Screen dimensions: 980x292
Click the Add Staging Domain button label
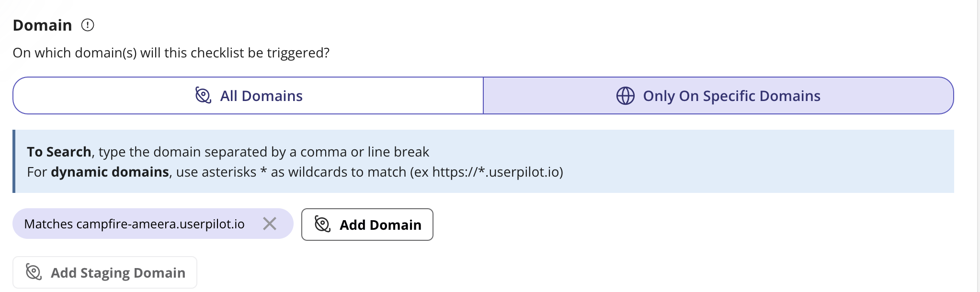tap(118, 273)
